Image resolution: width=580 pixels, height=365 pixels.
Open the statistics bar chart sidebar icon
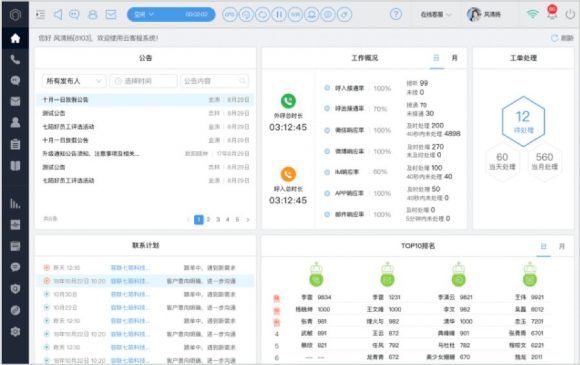pos(15,203)
